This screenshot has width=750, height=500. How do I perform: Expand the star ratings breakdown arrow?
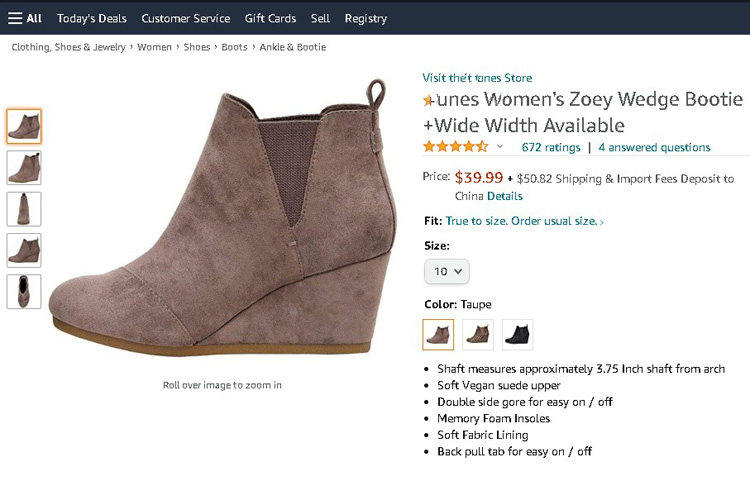[500, 147]
